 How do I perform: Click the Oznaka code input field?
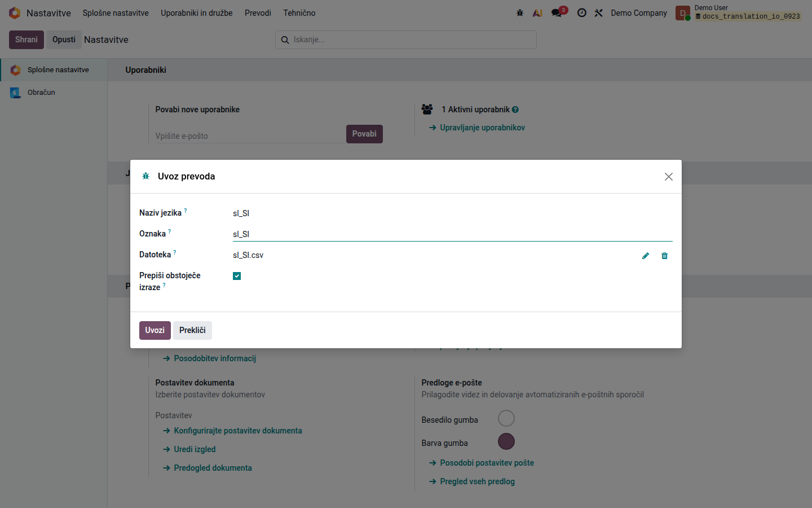point(453,234)
